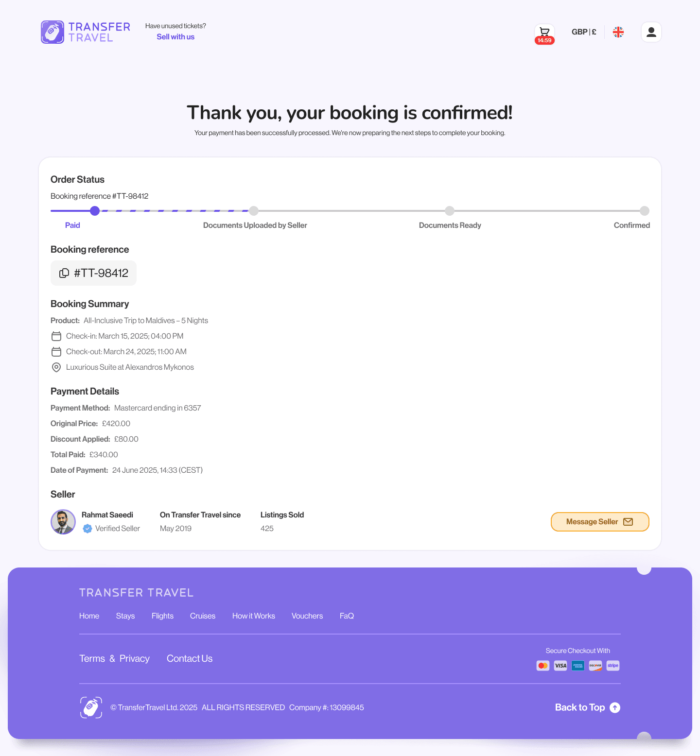Open the shopping cart with countdown timer
This screenshot has width=700, height=756.
pos(544,33)
